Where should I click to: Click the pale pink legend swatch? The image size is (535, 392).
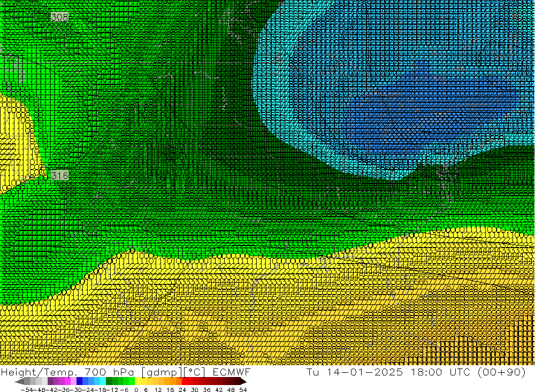(73, 381)
